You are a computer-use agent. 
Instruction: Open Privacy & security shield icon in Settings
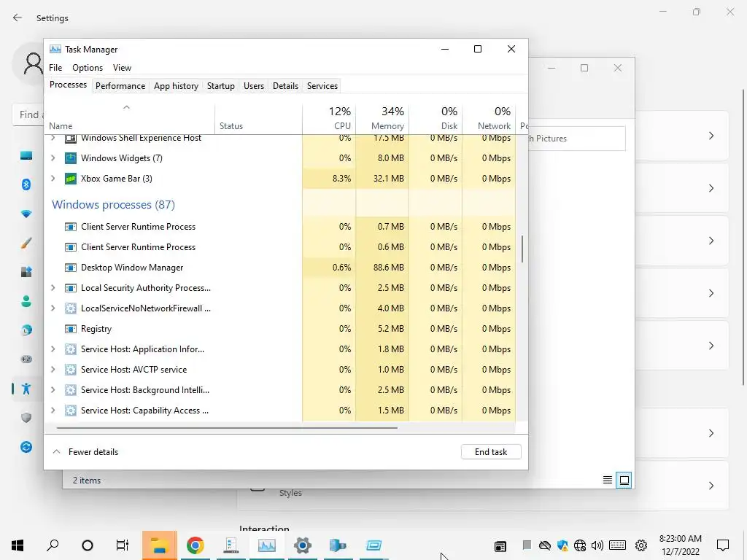pyautogui.click(x=26, y=418)
